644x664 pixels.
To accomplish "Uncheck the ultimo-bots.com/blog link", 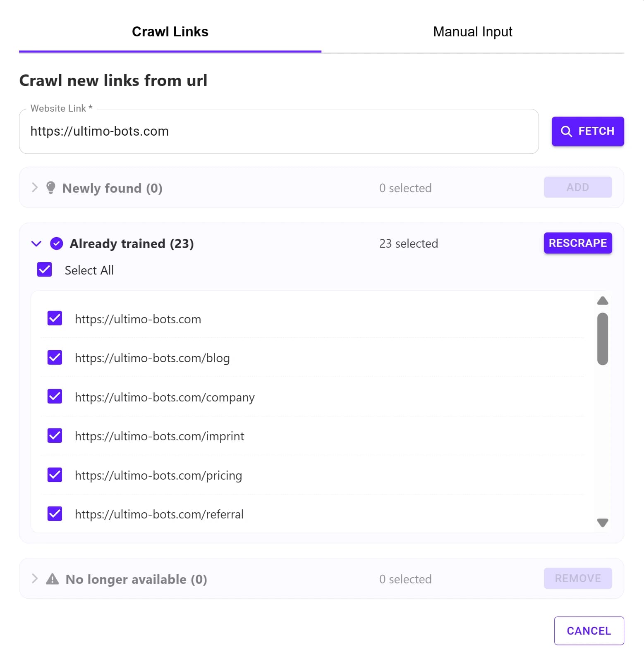I will click(55, 357).
